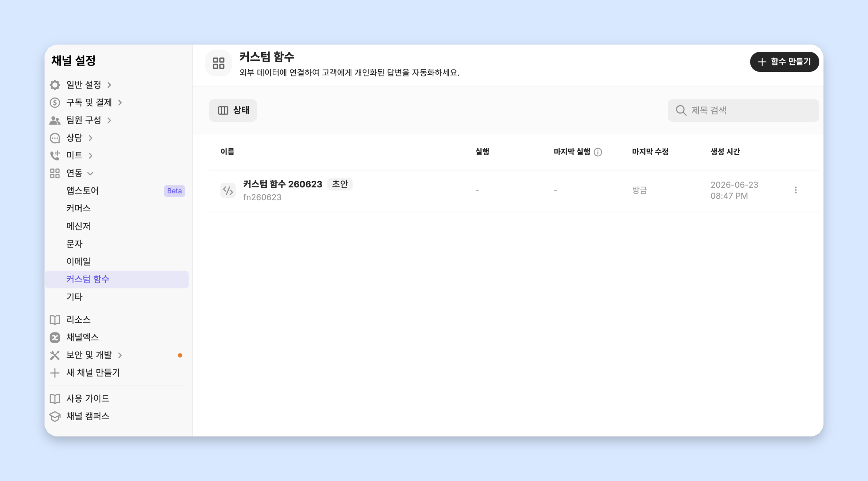Viewport: 868px width, 481px height.
Task: Open the 리소스 link
Action: pyautogui.click(x=78, y=320)
